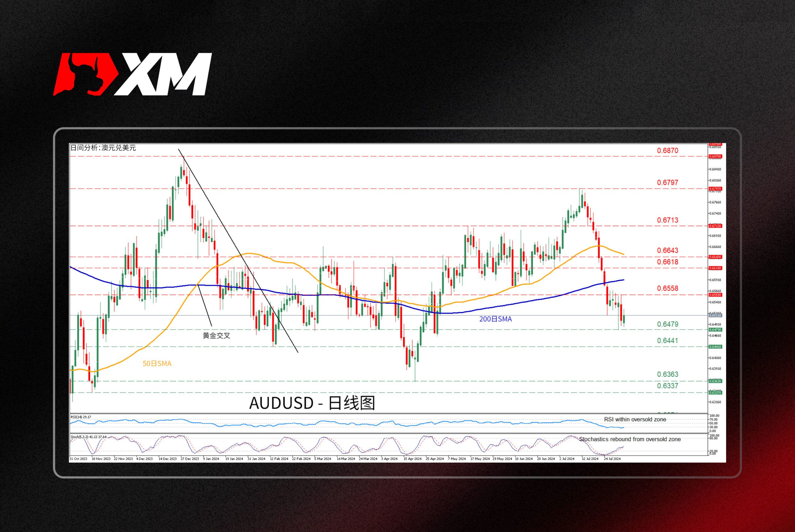
Task: Select the chart title '日间分析:澳元兑美元'
Action: (x=103, y=148)
